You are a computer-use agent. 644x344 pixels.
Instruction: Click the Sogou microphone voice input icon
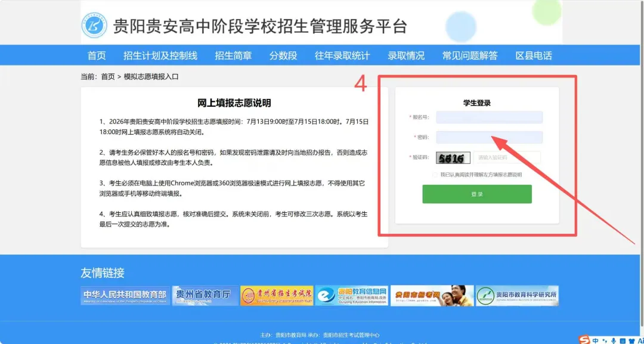(614, 340)
